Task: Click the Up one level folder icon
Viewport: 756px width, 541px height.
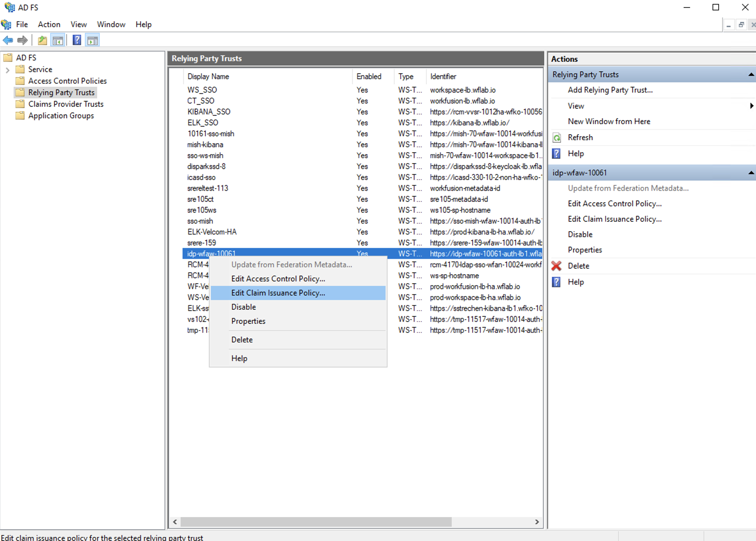Action: [x=42, y=40]
